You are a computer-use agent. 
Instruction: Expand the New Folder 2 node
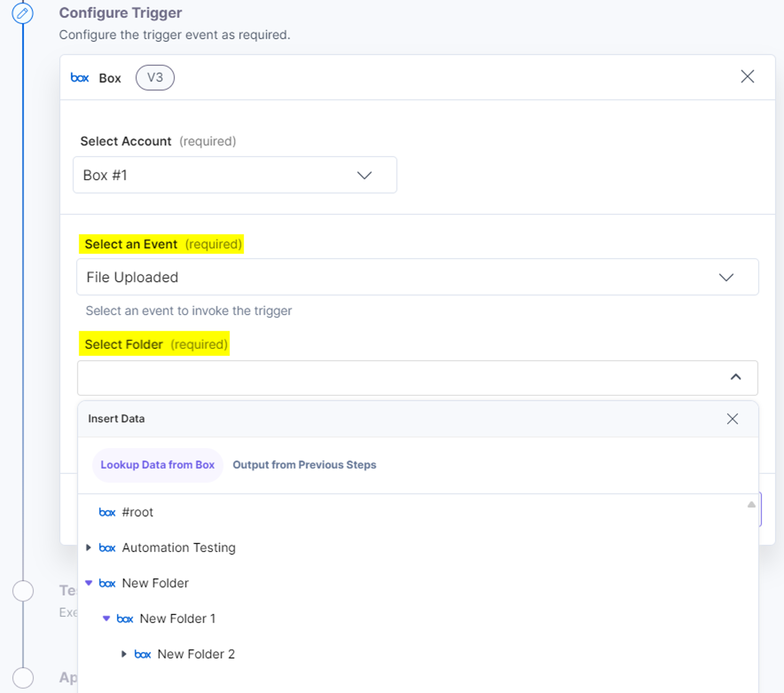point(124,654)
